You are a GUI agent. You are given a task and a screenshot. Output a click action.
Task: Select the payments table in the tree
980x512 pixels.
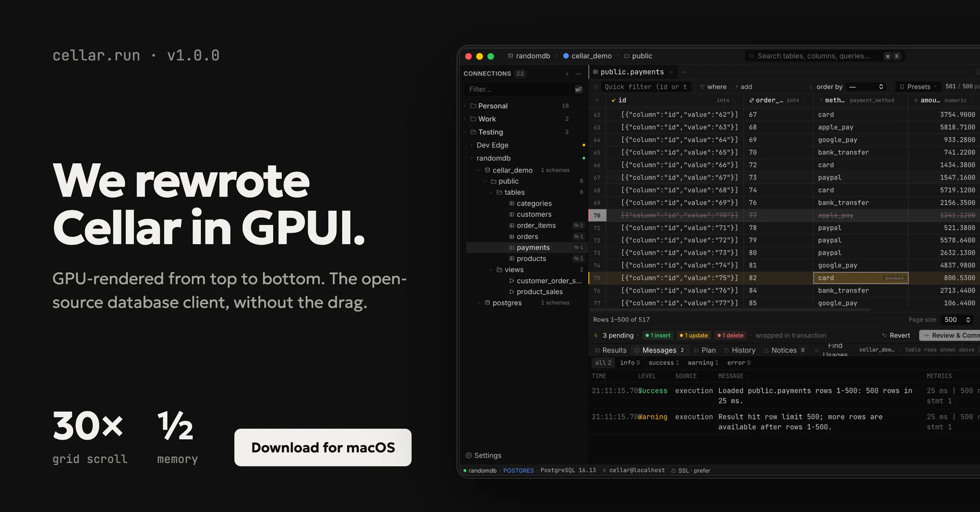coord(527,247)
